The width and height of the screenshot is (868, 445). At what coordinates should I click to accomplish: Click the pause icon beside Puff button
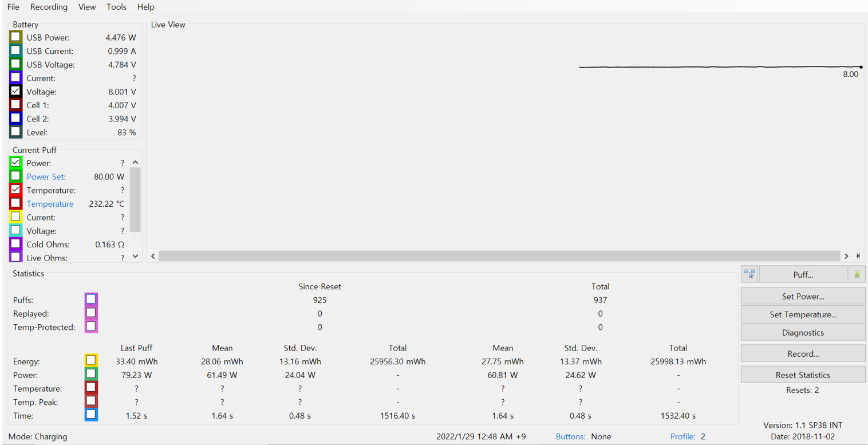click(857, 274)
